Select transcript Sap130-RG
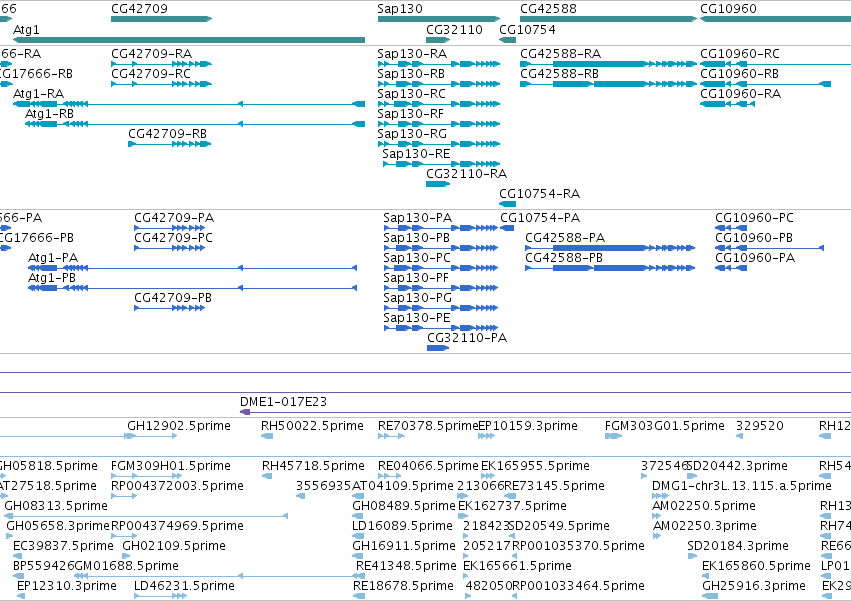This screenshot has height=601, width=851. click(x=439, y=144)
